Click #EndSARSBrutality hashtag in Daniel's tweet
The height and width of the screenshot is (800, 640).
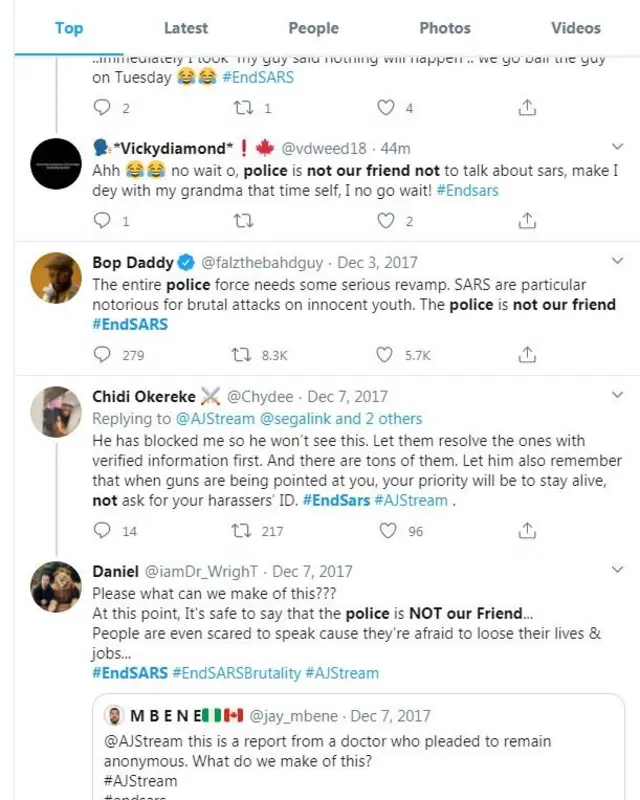(236, 673)
